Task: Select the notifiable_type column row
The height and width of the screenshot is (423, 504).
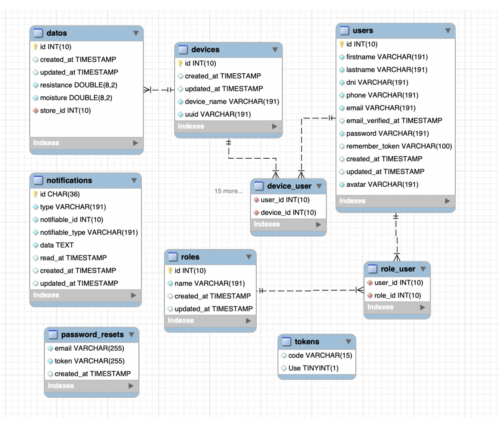Action: 89,233
